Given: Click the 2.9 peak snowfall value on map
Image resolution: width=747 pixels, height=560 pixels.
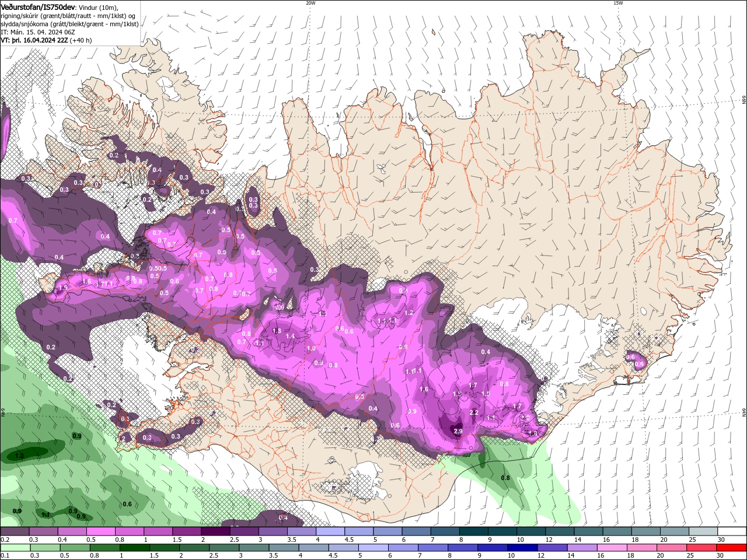Looking at the screenshot, I should click(x=458, y=431).
